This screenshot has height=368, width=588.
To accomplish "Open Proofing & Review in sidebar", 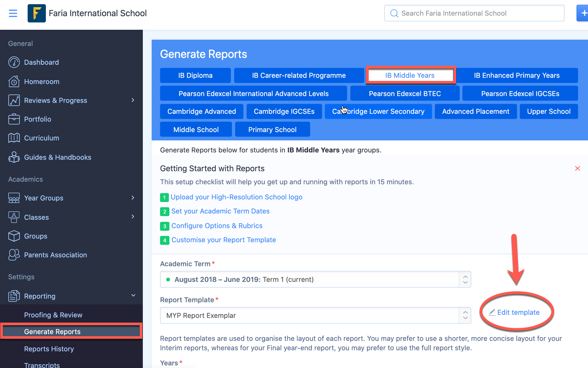I will (53, 315).
